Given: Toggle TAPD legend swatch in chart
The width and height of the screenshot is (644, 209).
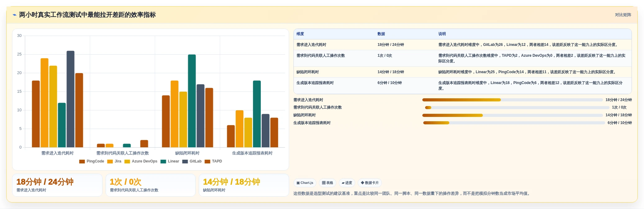Looking at the screenshot, I should coord(207,162).
